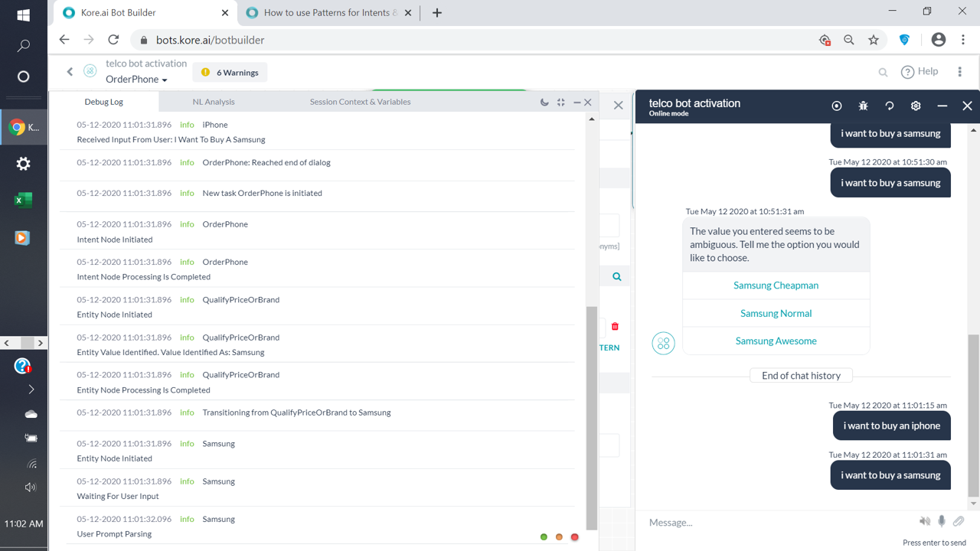The height and width of the screenshot is (551, 980).
Task: Toggle debug log dark theme moon icon
Action: coord(544,102)
